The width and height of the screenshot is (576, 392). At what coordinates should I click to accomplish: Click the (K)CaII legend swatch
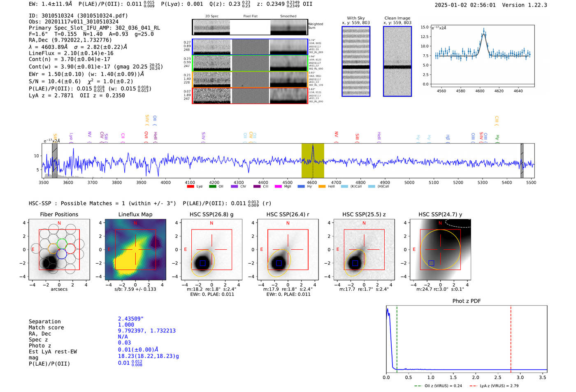(x=344, y=187)
